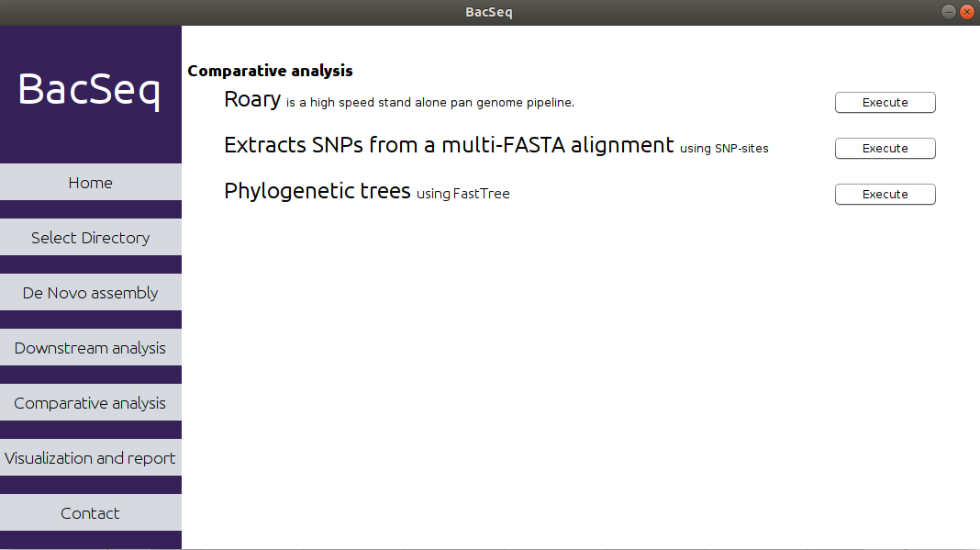Screen dimensions: 980x550
Task: Click the BacSeq logo banner
Action: click(x=91, y=94)
